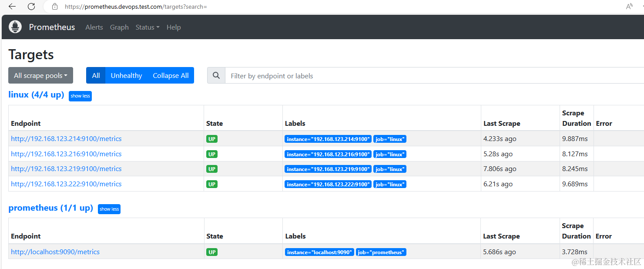Click show less next to the prometheus pool
Image resolution: width=644 pixels, height=269 pixels.
coord(109,209)
